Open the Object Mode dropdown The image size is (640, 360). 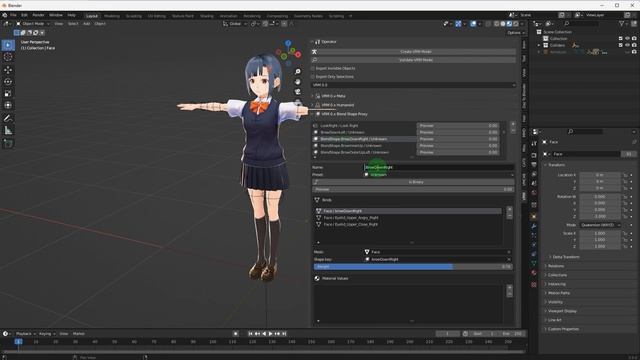tap(33, 24)
